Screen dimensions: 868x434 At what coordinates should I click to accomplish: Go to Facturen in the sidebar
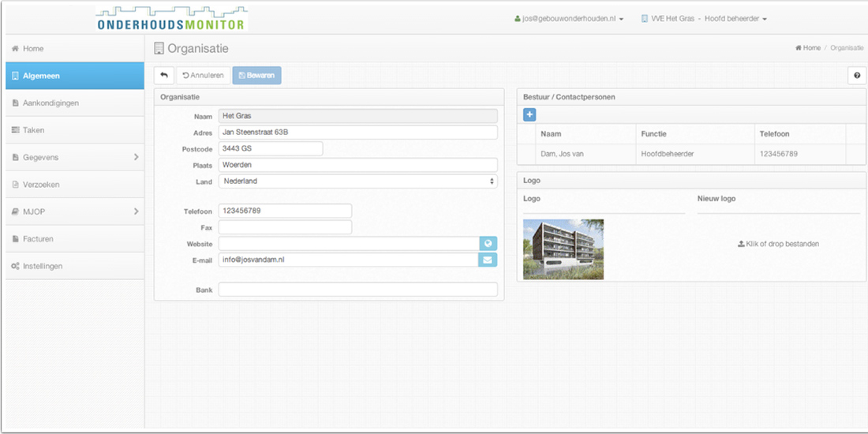(x=38, y=239)
